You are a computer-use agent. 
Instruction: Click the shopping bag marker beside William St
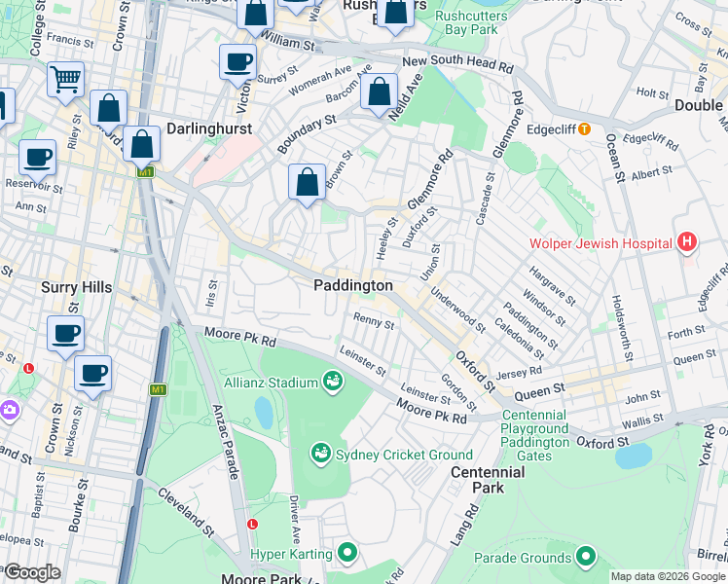tap(255, 14)
